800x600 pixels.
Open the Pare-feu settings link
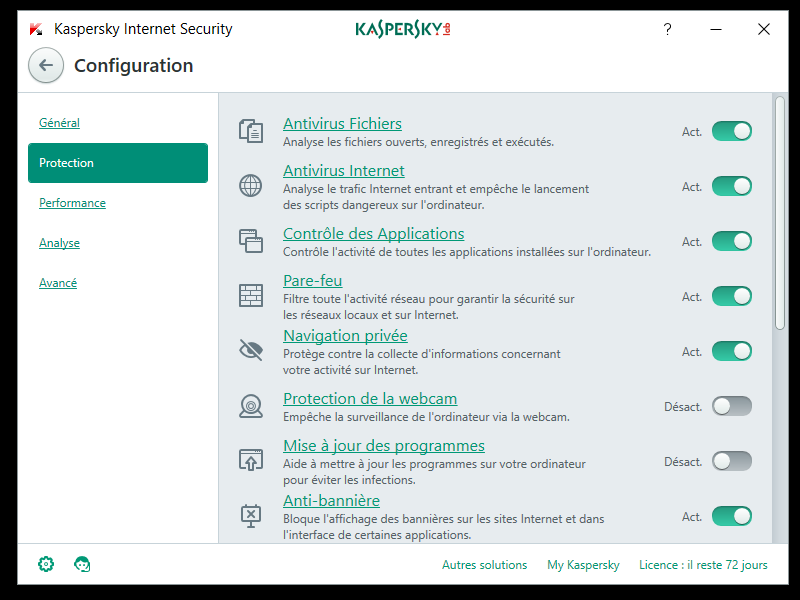(x=313, y=280)
